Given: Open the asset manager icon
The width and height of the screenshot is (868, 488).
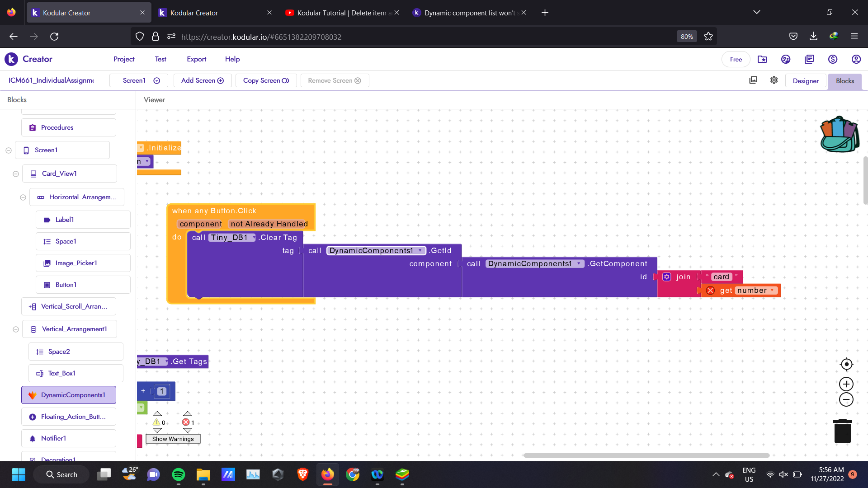Looking at the screenshot, I should click(x=753, y=80).
